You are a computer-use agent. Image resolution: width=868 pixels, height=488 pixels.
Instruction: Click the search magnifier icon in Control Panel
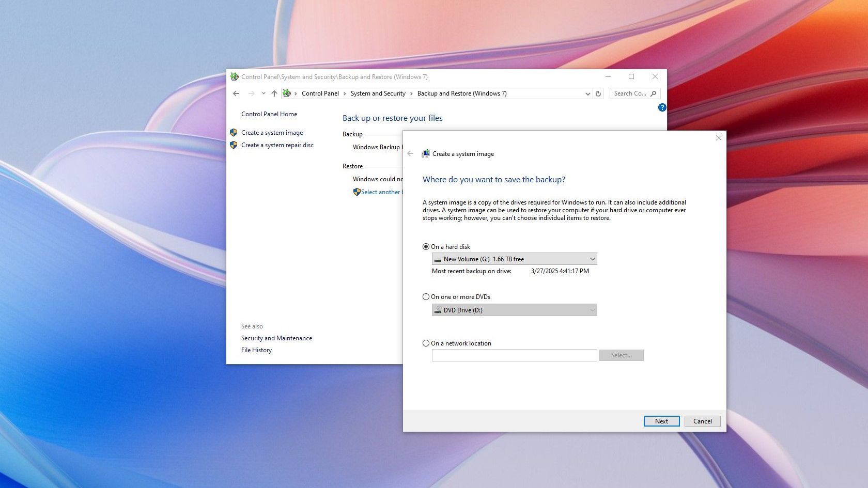click(x=654, y=93)
